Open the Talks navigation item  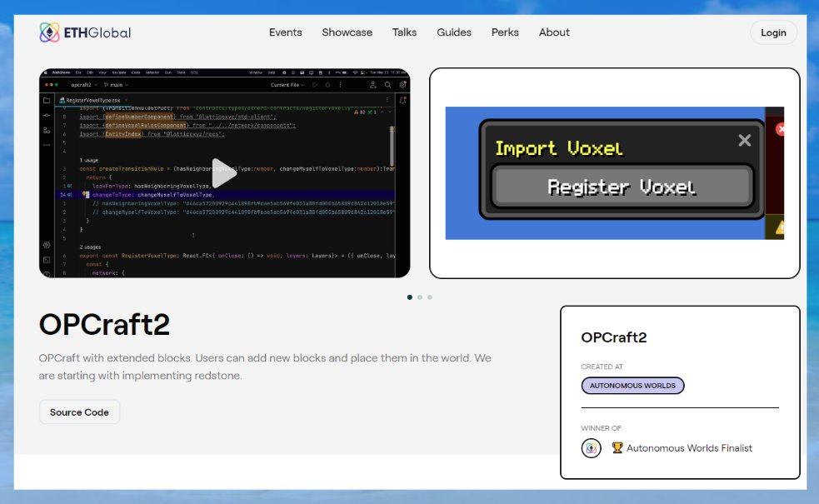[x=404, y=32]
